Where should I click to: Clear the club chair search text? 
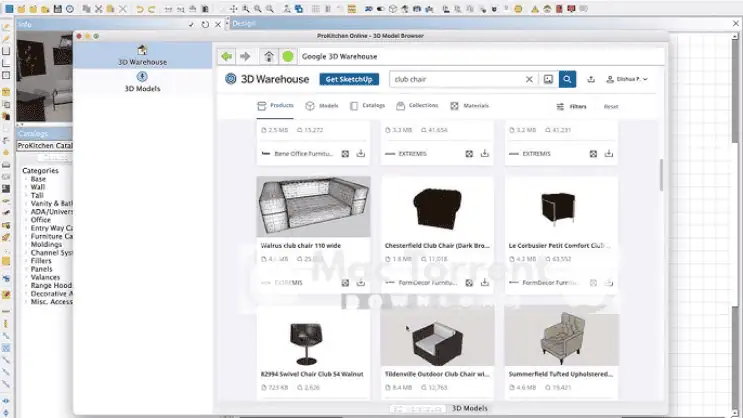click(x=529, y=79)
